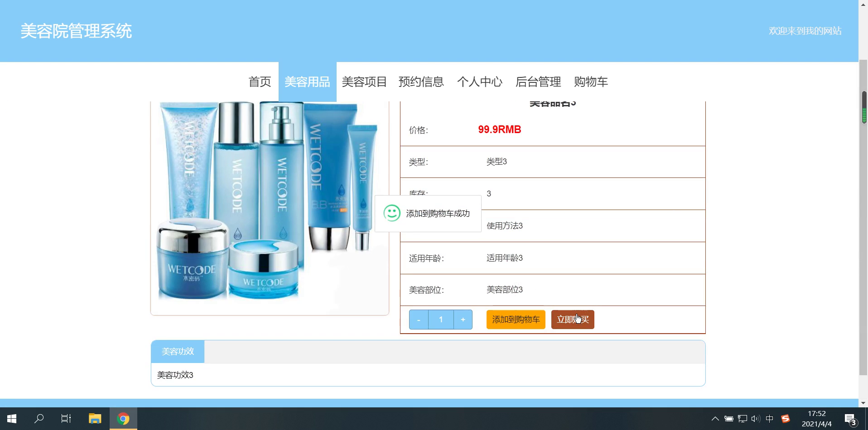The height and width of the screenshot is (430, 868).
Task: Click the 适用年龄: label
Action: pyautogui.click(x=426, y=258)
